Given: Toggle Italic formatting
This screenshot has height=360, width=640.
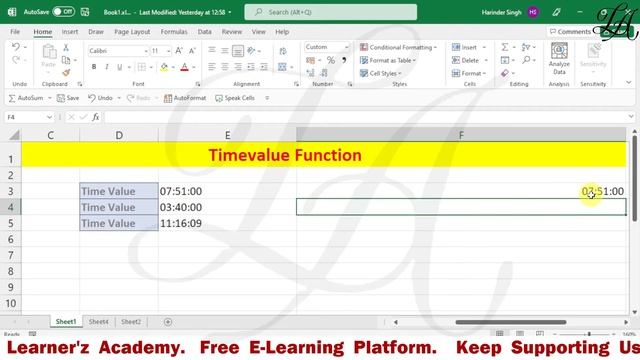Looking at the screenshot, I should (x=107, y=67).
